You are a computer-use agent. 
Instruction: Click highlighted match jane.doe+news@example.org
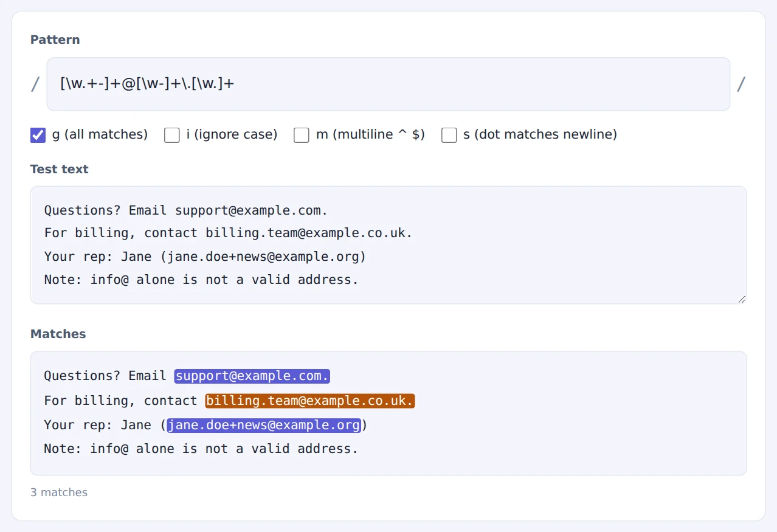click(x=264, y=425)
